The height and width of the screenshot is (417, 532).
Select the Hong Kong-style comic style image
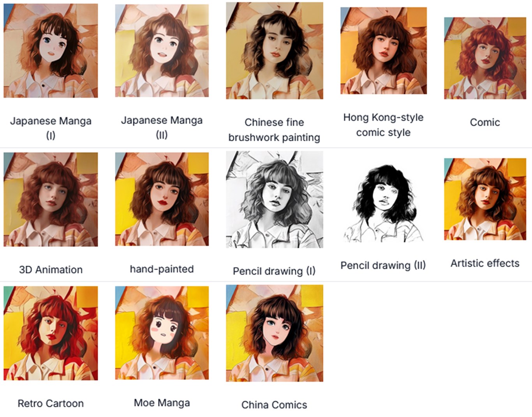pyautogui.click(x=384, y=51)
